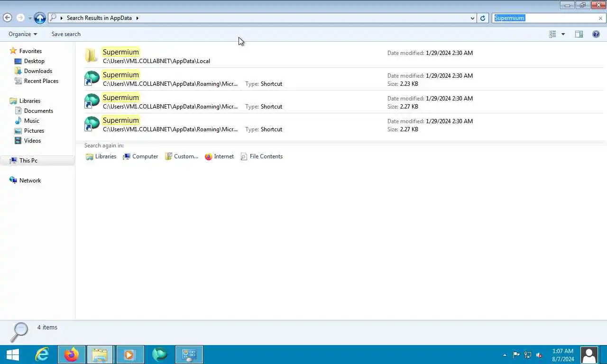This screenshot has width=607, height=364.
Task: Click the muted volume tray icon
Action: pyautogui.click(x=539, y=355)
